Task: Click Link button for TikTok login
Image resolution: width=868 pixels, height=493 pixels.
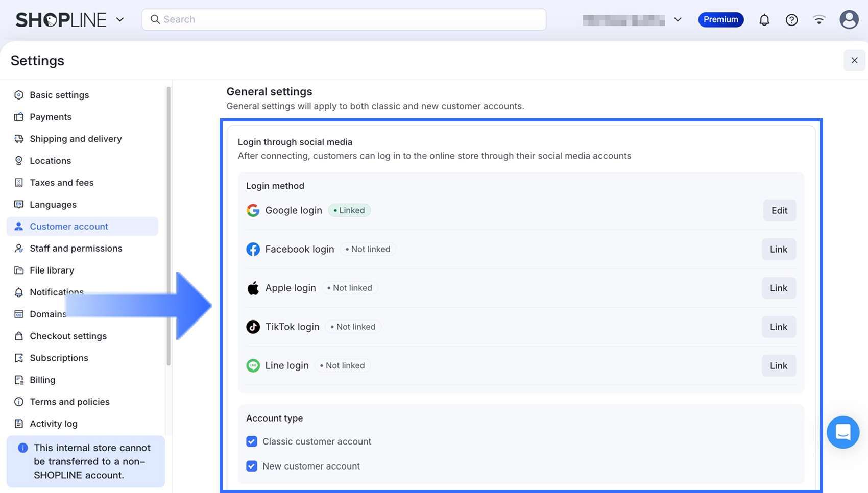Action: pos(779,327)
